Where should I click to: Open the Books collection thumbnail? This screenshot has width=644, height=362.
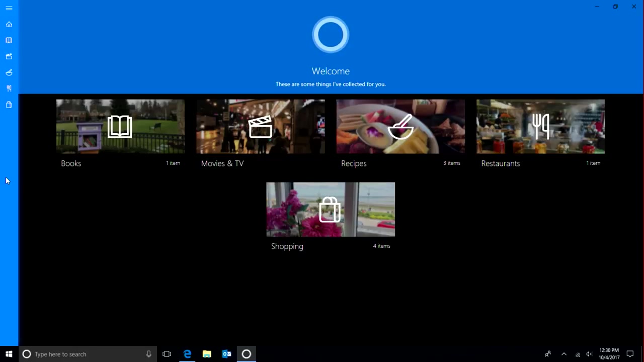(120, 126)
